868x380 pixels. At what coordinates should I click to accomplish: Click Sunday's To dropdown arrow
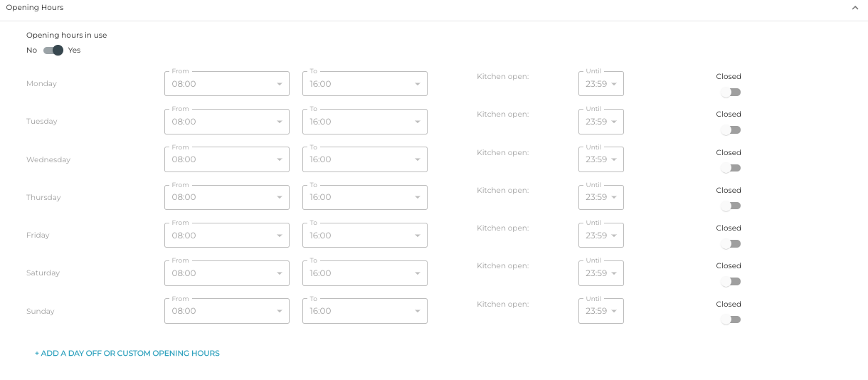[x=418, y=312]
